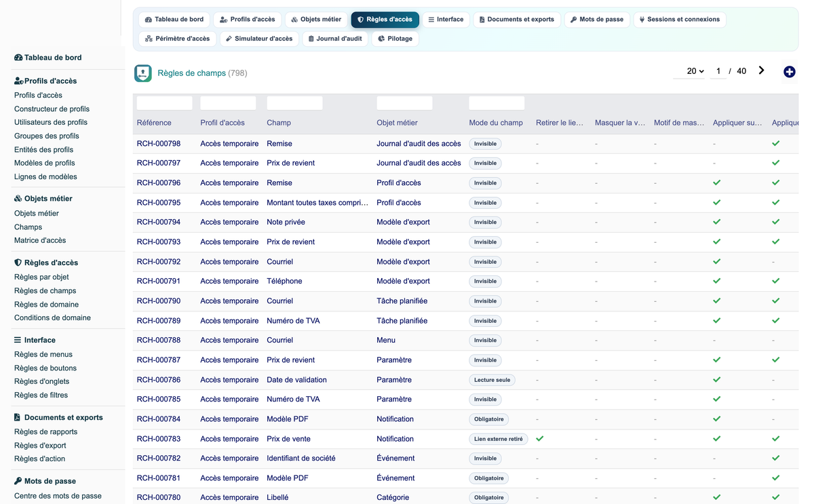The width and height of the screenshot is (814, 504).
Task: Open the Sessions et connexions tab
Action: [x=680, y=20]
